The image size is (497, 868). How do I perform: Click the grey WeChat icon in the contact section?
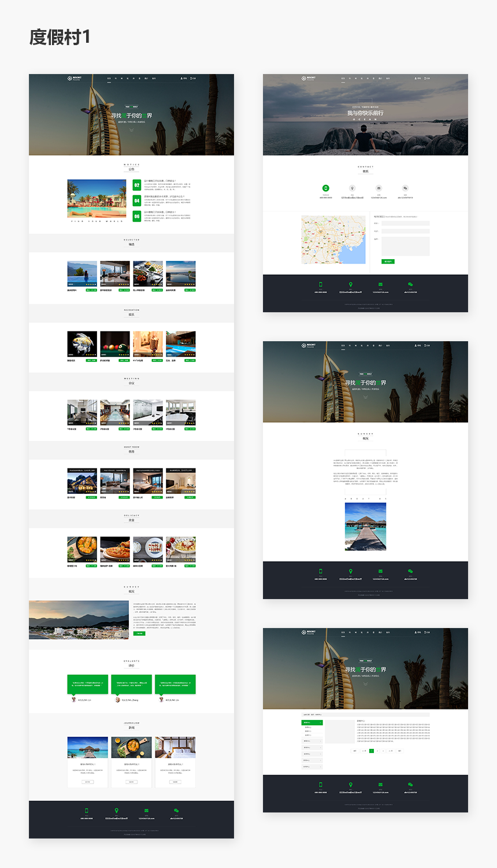[405, 188]
